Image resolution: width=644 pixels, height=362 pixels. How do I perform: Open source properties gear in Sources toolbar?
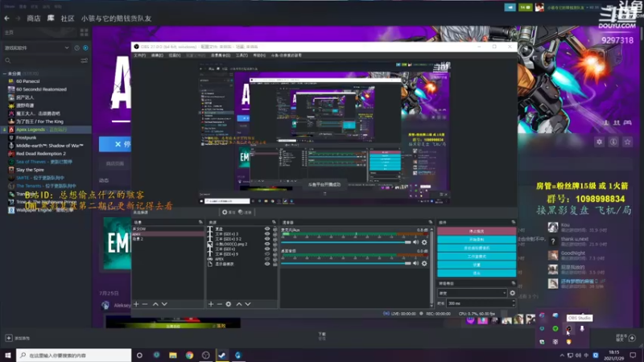(229, 304)
